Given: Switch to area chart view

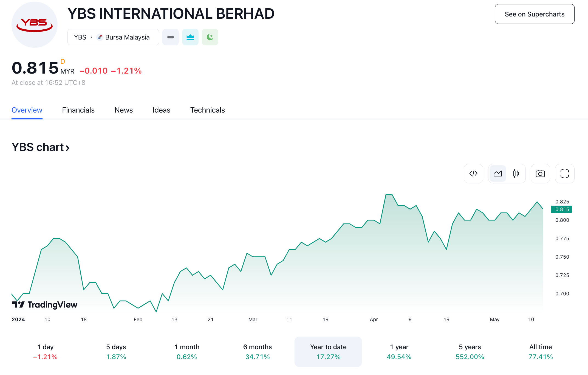Looking at the screenshot, I should point(497,173).
